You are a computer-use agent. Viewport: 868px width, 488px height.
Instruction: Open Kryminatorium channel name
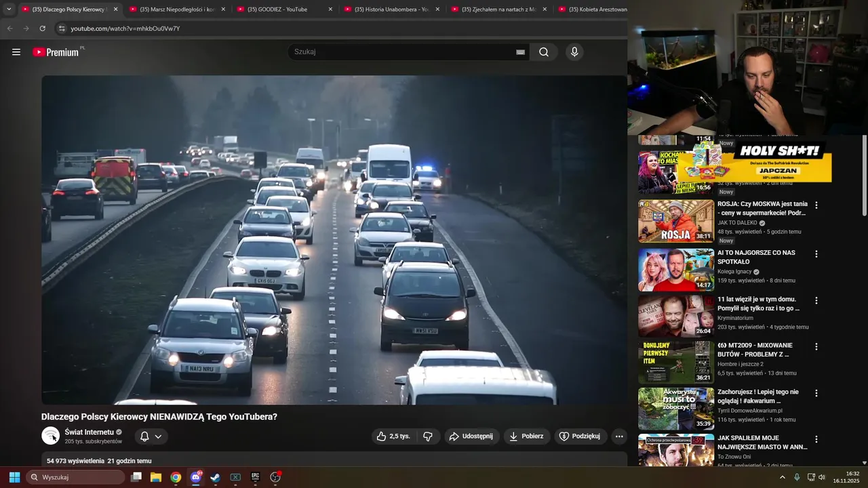735,318
